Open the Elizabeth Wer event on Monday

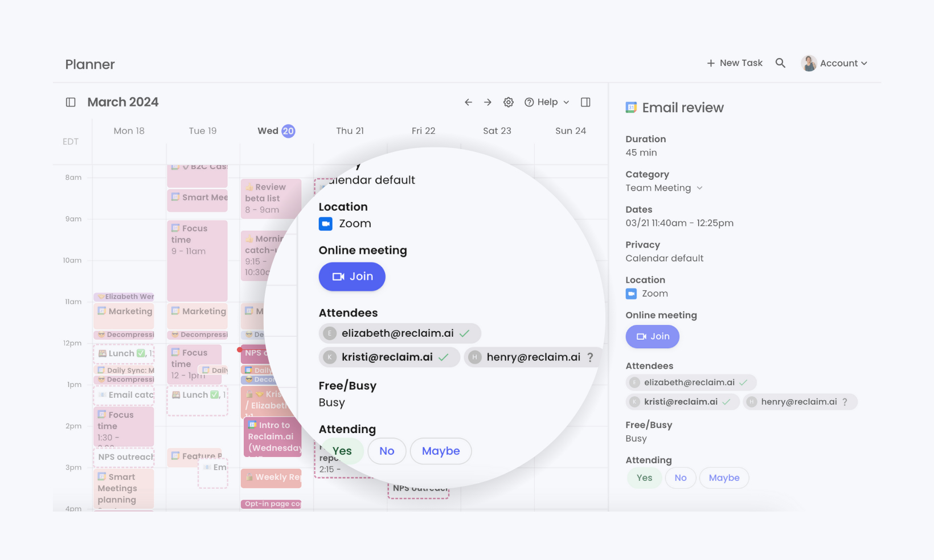[x=124, y=297]
